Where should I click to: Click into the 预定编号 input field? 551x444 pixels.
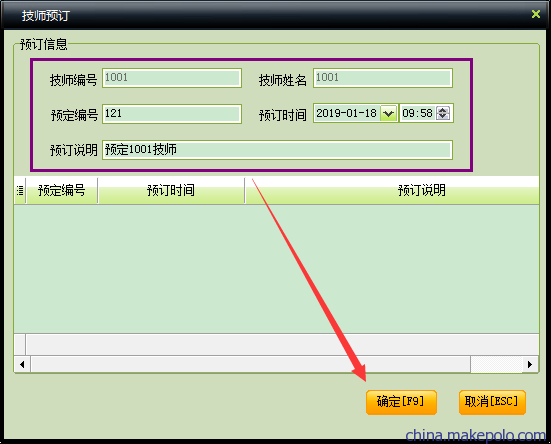coord(172,114)
